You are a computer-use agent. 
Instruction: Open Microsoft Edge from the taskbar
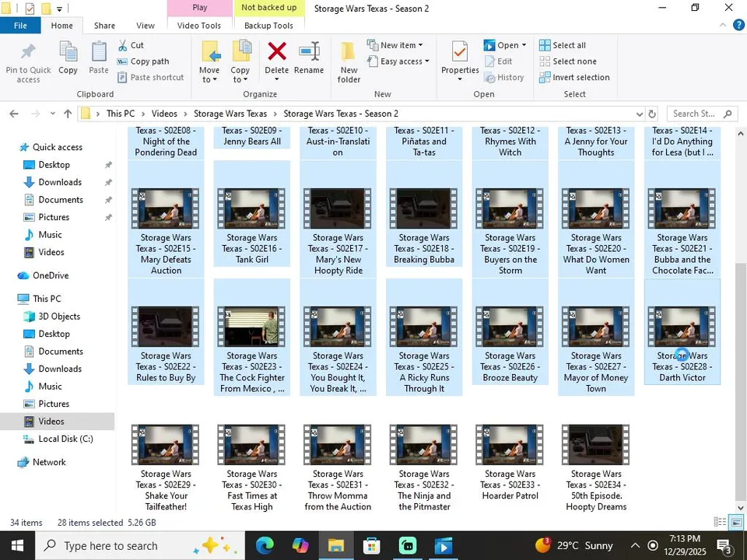tap(265, 546)
